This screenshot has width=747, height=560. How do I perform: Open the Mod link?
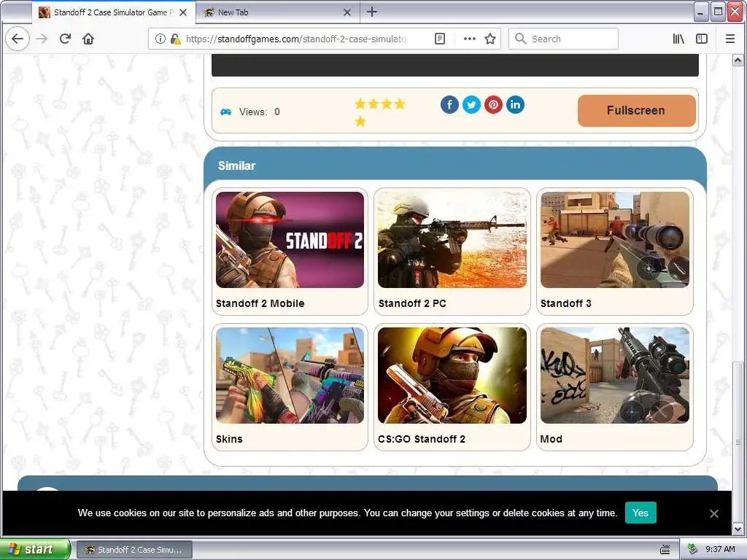pos(551,439)
